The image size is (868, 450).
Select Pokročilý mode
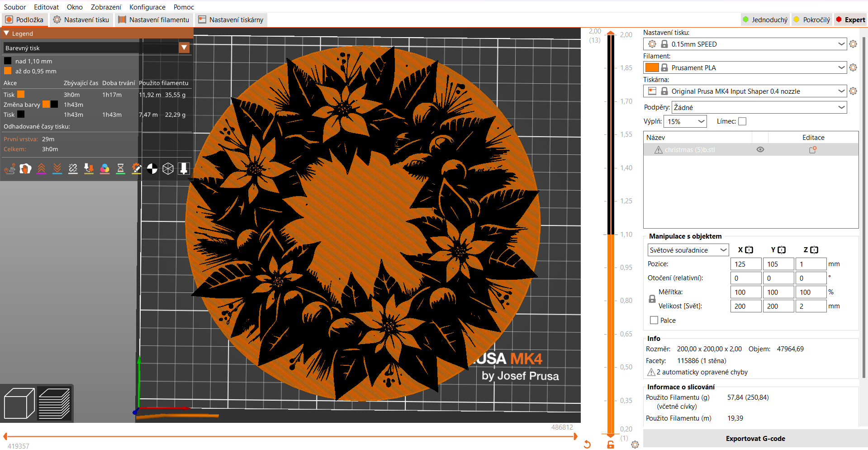pyautogui.click(x=812, y=19)
